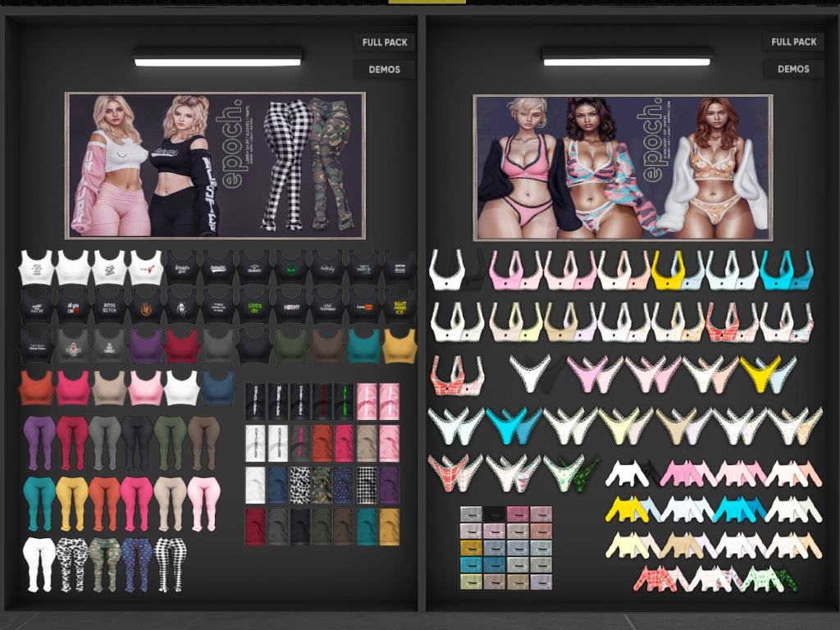Choose the orange crop top
Screen dimensions: 840x630
point(36,387)
